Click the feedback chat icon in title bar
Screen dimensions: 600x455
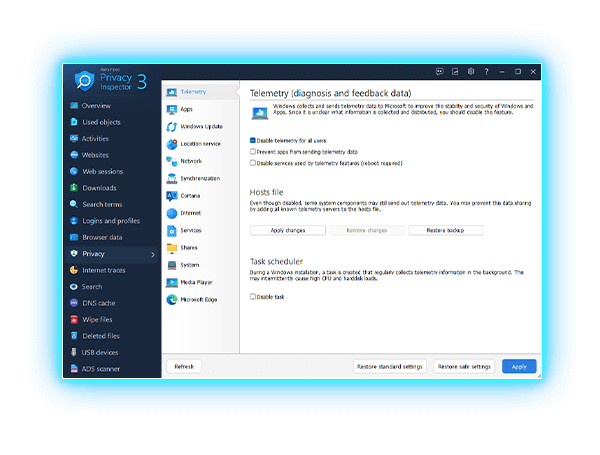(x=440, y=72)
